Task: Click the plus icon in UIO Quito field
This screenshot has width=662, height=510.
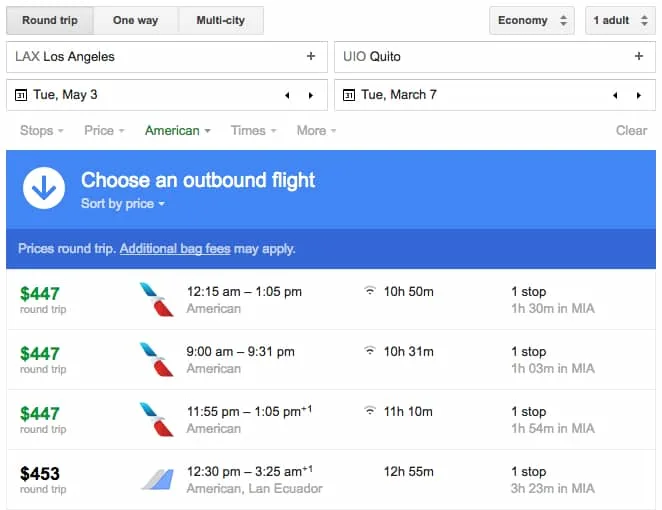Action: click(639, 57)
